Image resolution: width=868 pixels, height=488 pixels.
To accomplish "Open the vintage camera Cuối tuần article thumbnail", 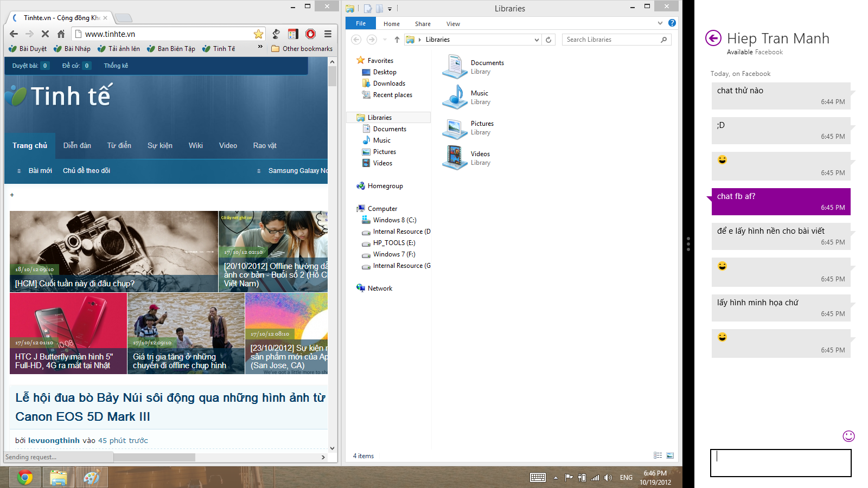I will [x=114, y=252].
